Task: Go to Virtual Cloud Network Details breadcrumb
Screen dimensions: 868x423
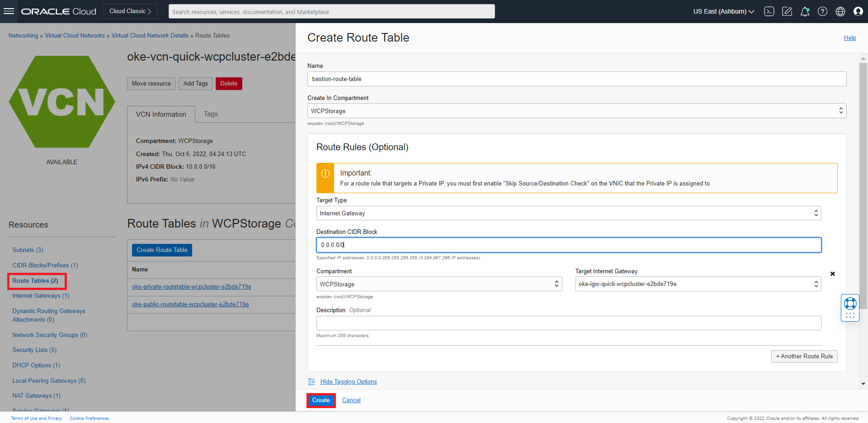Action: pos(150,35)
